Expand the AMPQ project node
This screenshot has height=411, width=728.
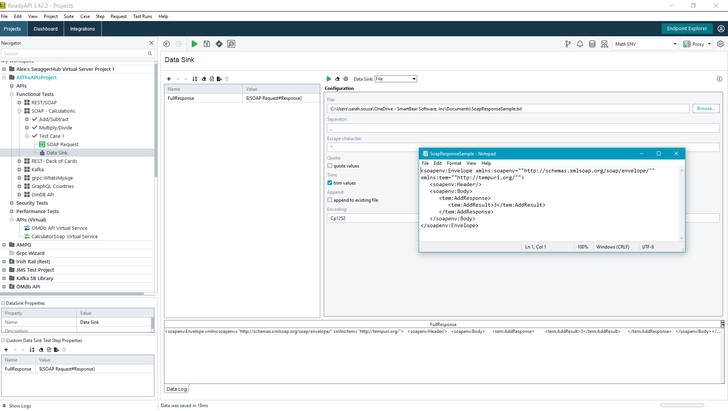5,244
